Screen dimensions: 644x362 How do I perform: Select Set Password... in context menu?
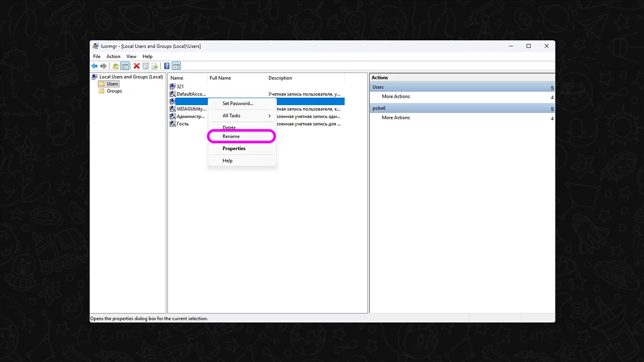click(x=238, y=104)
